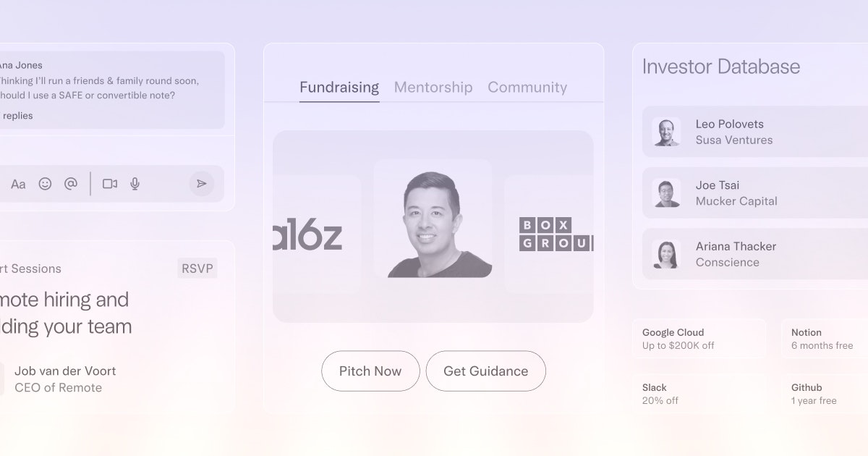Open the Community tab
The height and width of the screenshot is (456, 868).
click(x=527, y=87)
